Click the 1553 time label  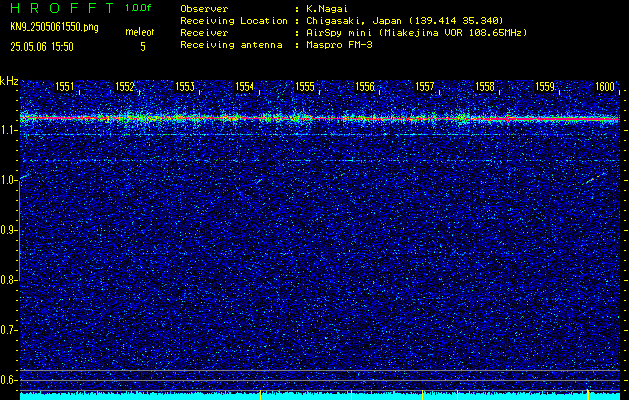185,86
